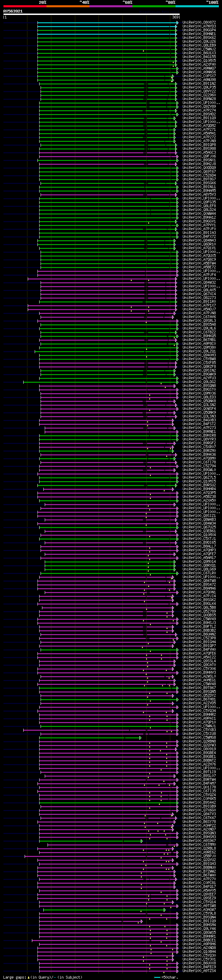Select label UniRef100_Q3LSN2
This screenshot has width=222, height=980.
pos(199,405)
